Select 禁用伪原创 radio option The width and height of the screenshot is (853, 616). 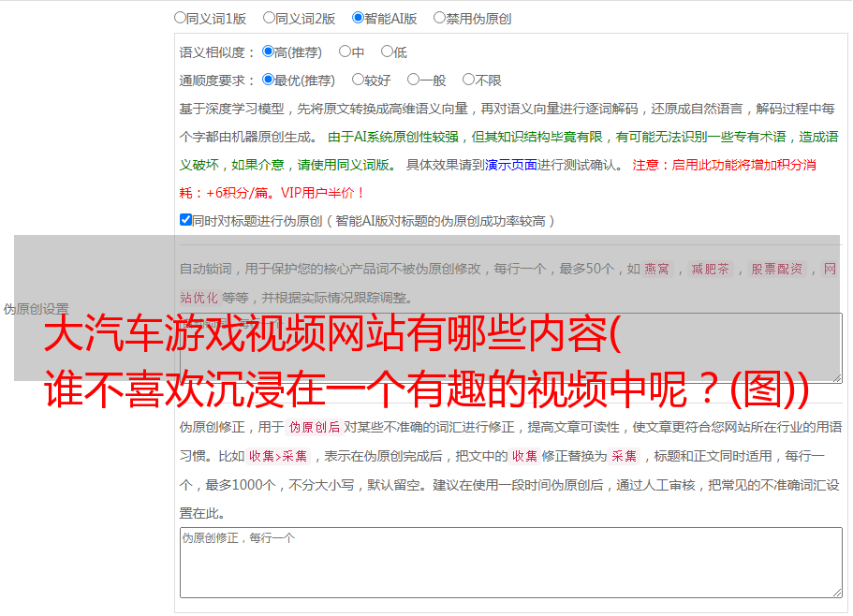pos(439,18)
